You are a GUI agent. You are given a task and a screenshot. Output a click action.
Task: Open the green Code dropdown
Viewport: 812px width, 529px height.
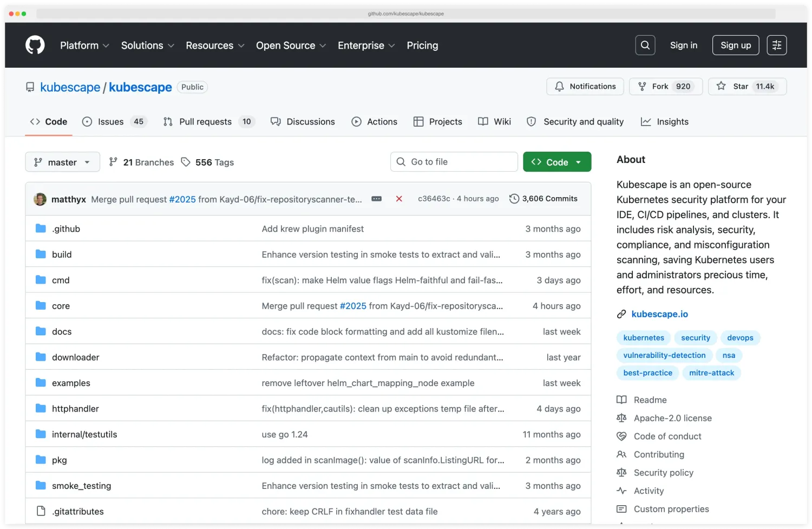click(x=557, y=162)
